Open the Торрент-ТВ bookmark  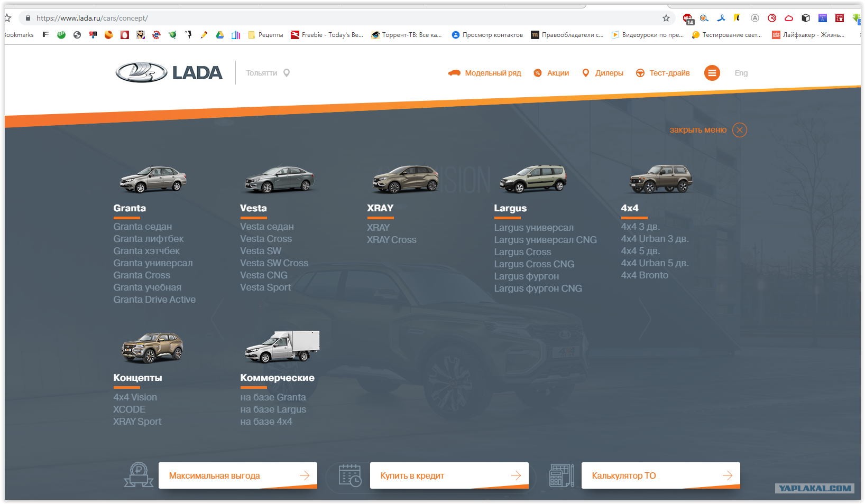407,35
